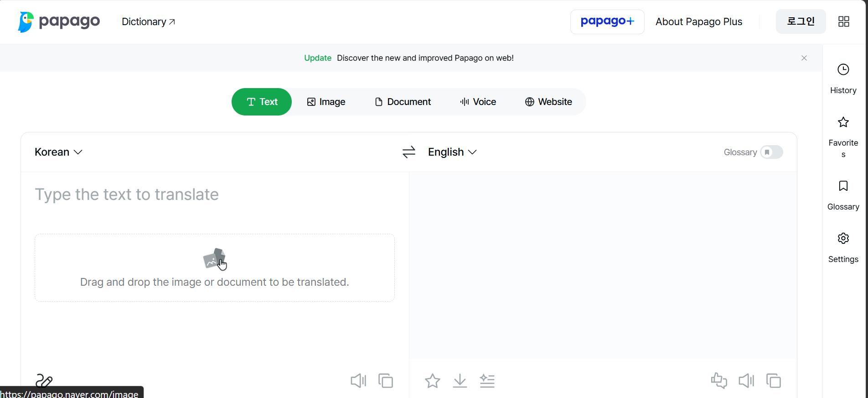This screenshot has height=398, width=868.
Task: Open the Dictionary link
Action: [149, 22]
